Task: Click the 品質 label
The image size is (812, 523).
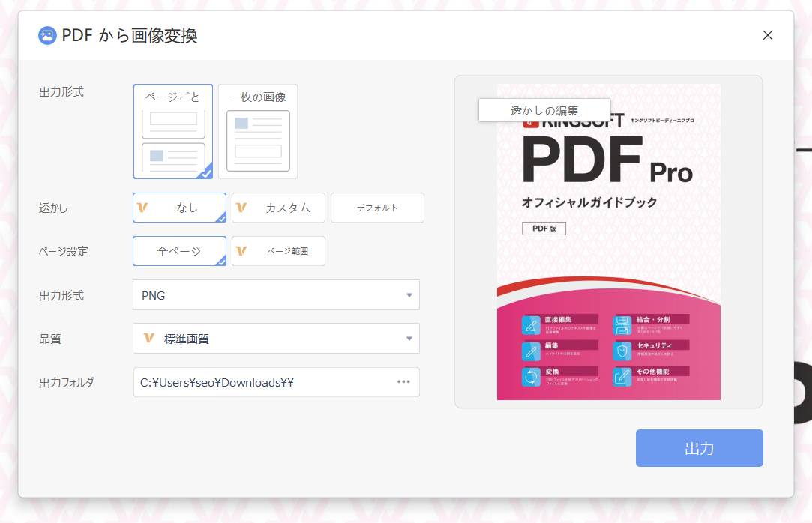Action: point(50,339)
